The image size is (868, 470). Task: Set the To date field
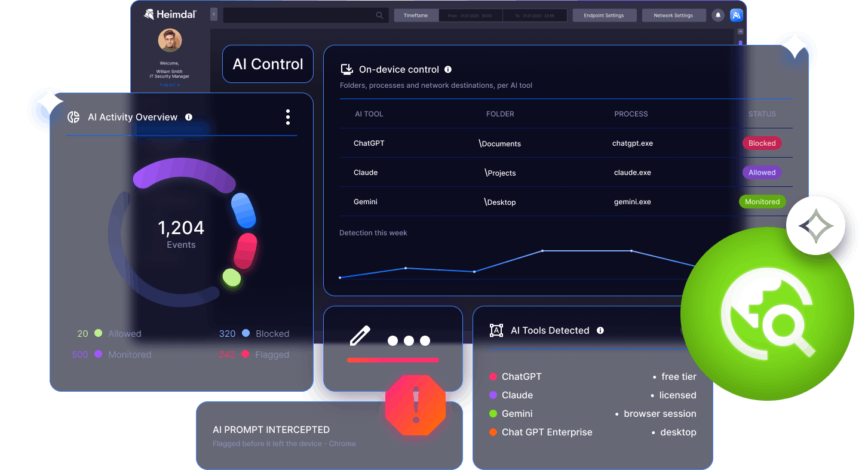pos(535,16)
